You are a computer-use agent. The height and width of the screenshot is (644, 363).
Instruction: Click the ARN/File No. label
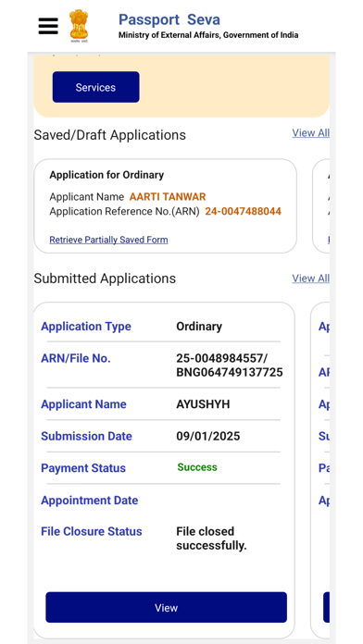(76, 359)
